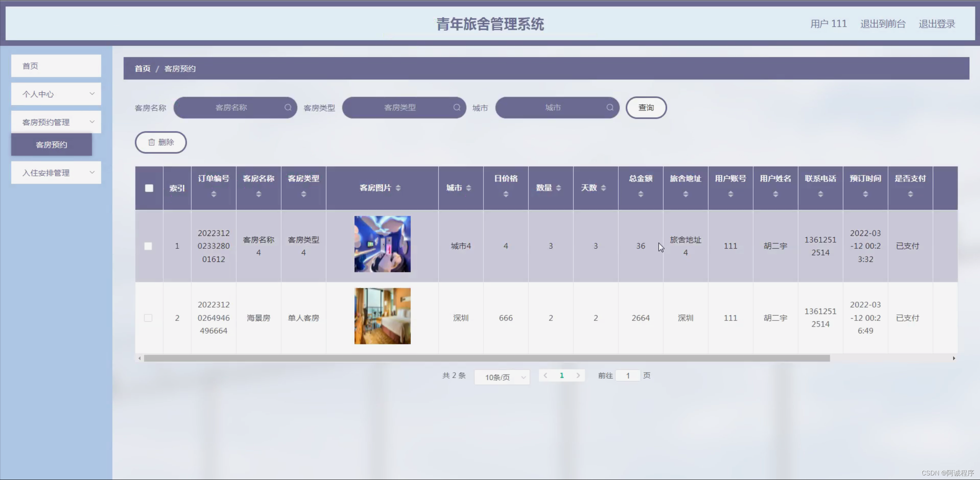Sort table by 订单编号 column arrows
The width and height of the screenshot is (980, 480).
coord(214,194)
